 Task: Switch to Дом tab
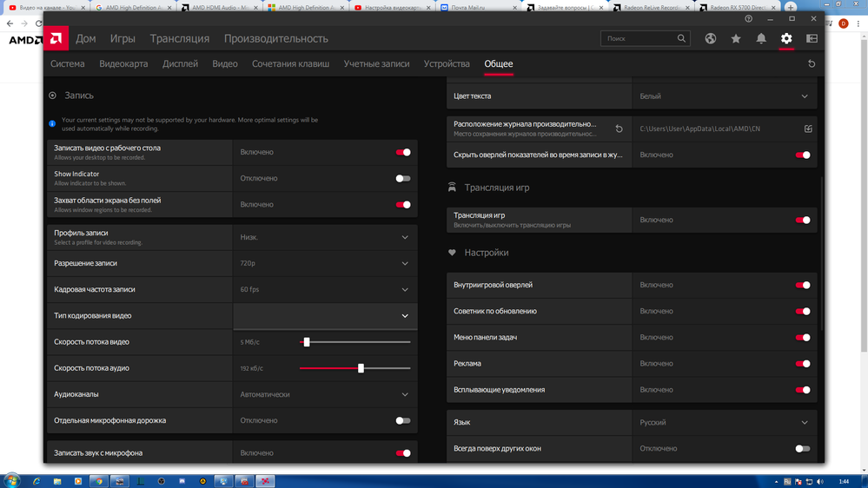(x=86, y=39)
